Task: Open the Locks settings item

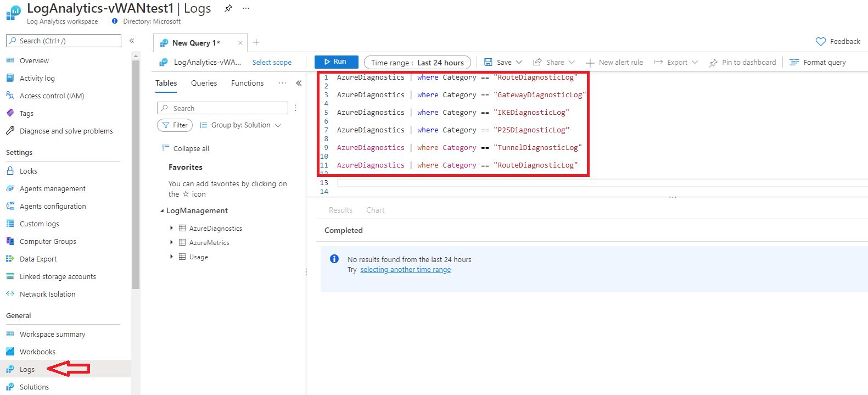Action: (x=29, y=171)
